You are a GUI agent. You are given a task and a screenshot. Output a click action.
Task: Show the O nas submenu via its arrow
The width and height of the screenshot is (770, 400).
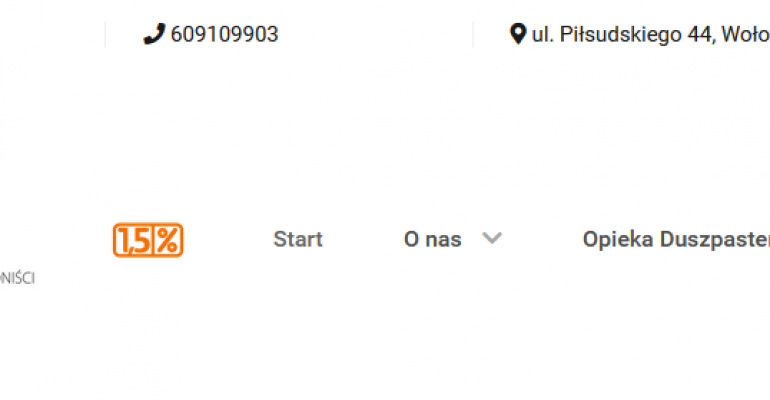coord(492,239)
